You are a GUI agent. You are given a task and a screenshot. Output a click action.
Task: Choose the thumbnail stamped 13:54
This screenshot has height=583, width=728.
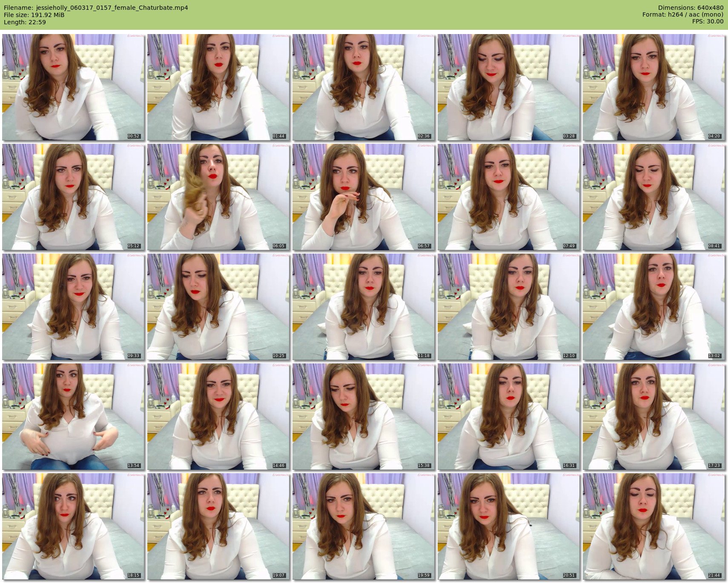pyautogui.click(x=73, y=417)
